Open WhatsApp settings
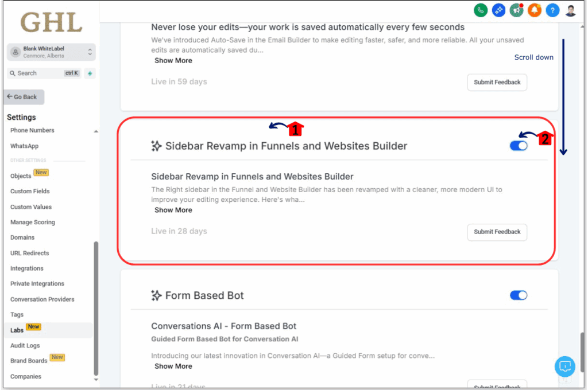The height and width of the screenshot is (390, 588). tap(24, 146)
